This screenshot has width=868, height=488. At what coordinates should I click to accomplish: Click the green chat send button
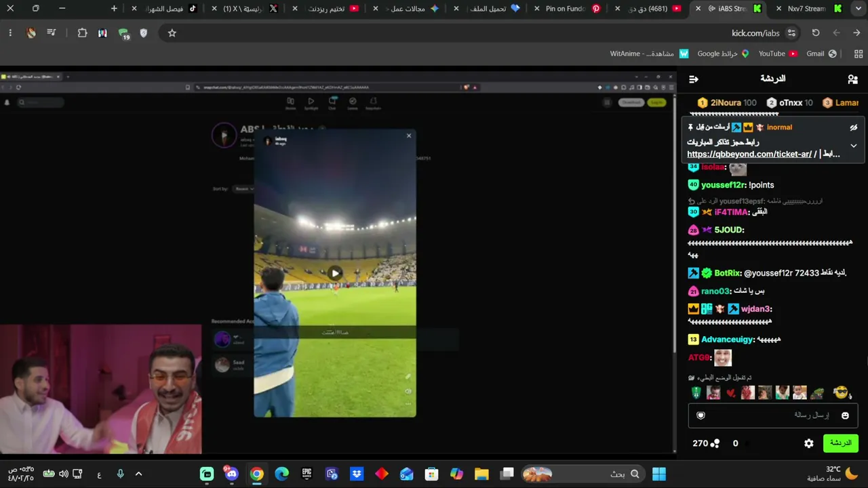pyautogui.click(x=840, y=443)
